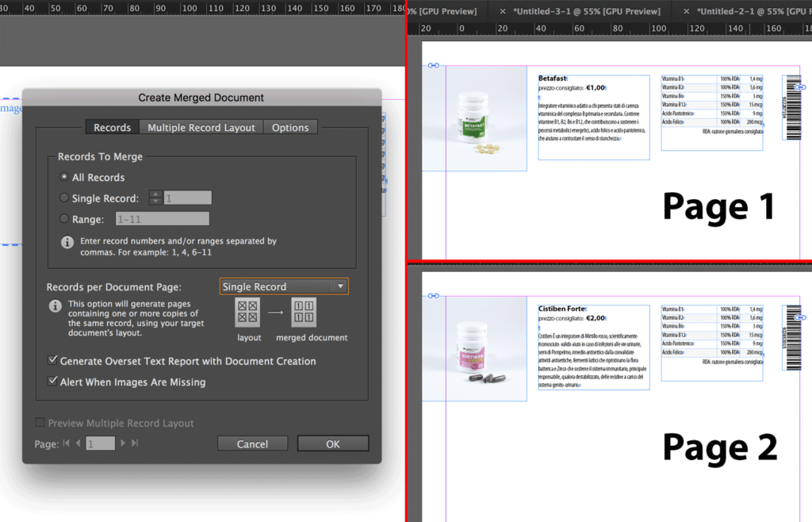Open the Records per Document Page dropdown
The image size is (812, 522).
(x=284, y=286)
